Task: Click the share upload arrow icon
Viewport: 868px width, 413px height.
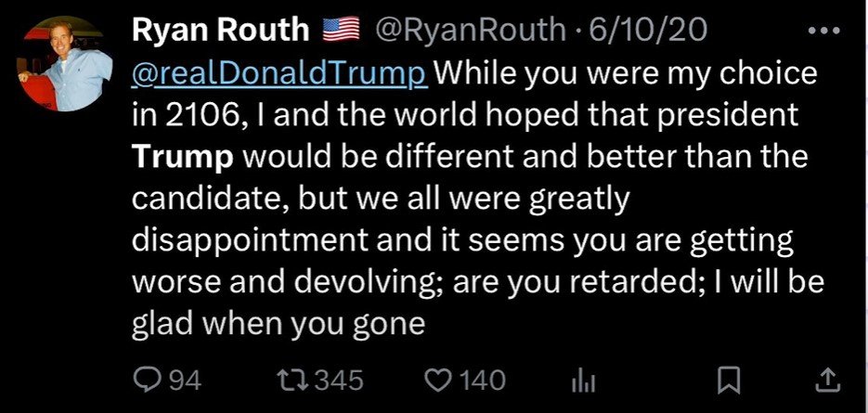Action: [x=829, y=381]
